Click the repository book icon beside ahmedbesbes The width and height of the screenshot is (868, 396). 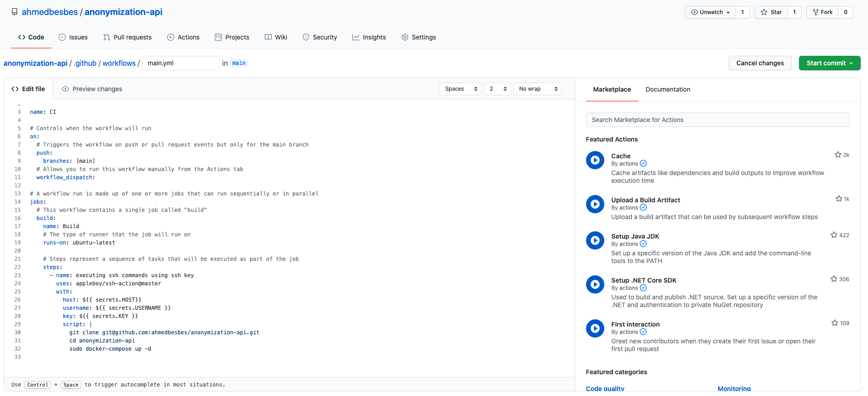[x=15, y=12]
